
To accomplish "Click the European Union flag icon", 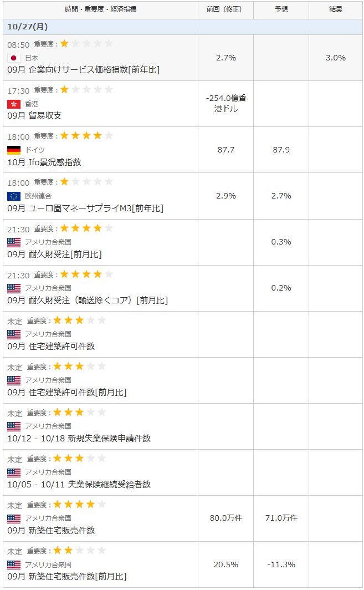I will (14, 196).
